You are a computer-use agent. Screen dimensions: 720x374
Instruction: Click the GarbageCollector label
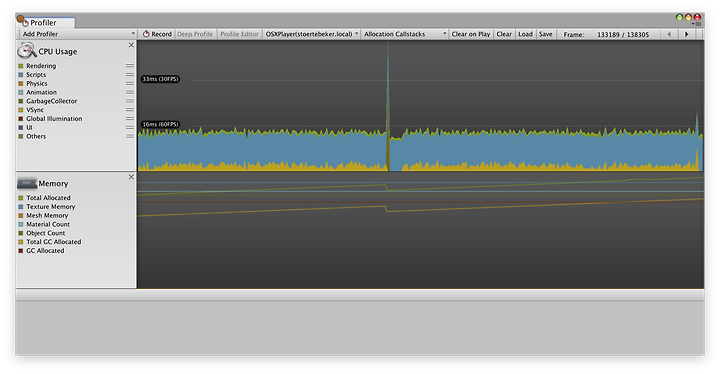(51, 101)
